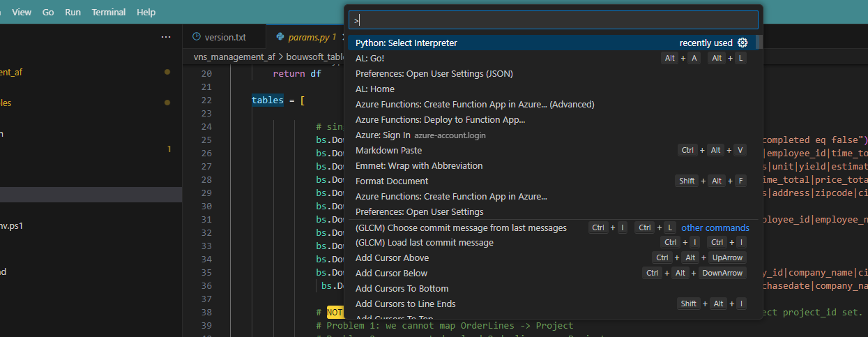The height and width of the screenshot is (337, 868).
Task: Select Preferences: Open User Settings
Action: pyautogui.click(x=553, y=211)
